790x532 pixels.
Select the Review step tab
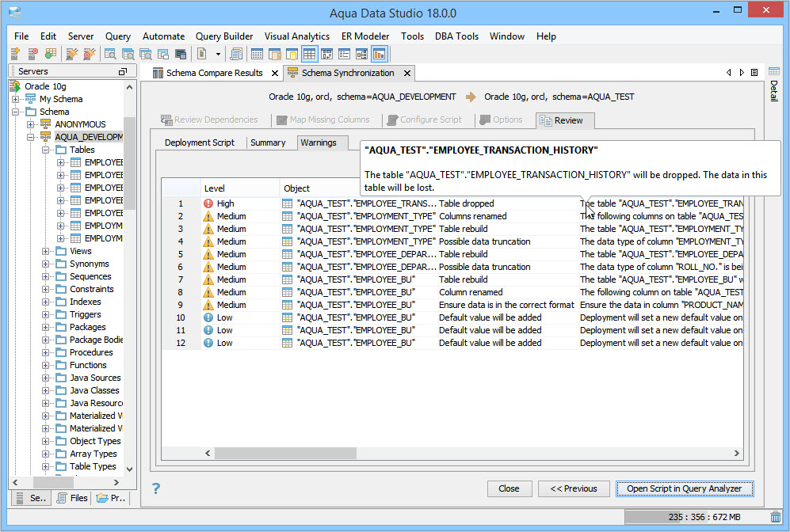565,120
